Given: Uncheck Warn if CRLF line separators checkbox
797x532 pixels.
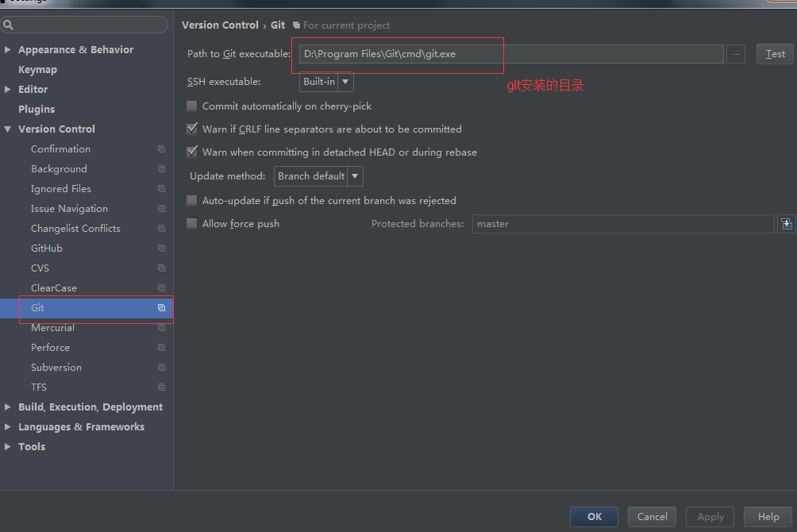Looking at the screenshot, I should click(191, 129).
